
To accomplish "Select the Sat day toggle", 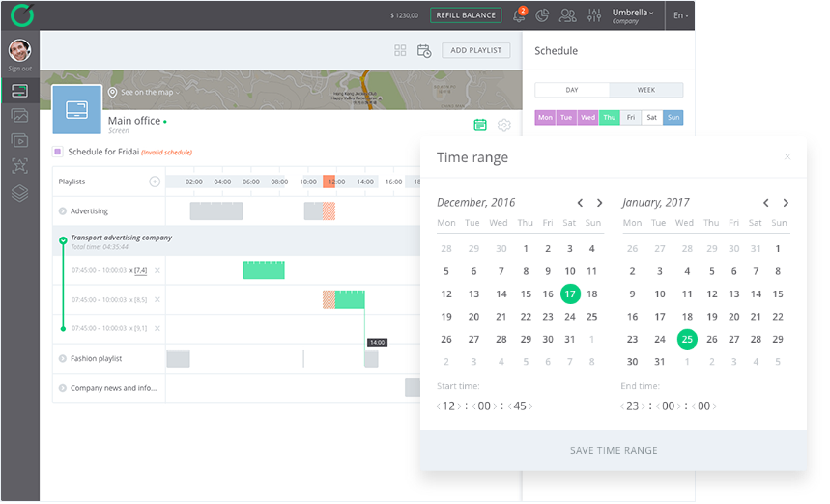I will [651, 118].
